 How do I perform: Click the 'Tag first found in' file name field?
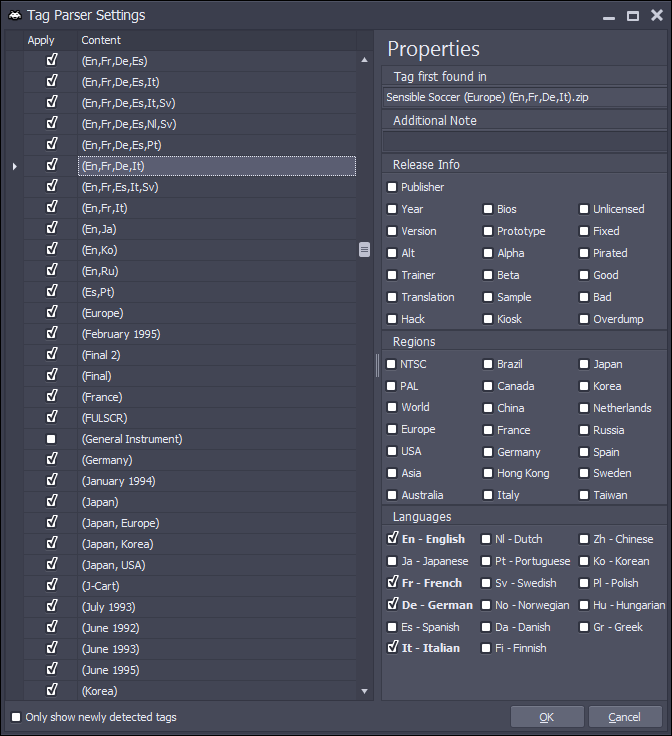(525, 97)
